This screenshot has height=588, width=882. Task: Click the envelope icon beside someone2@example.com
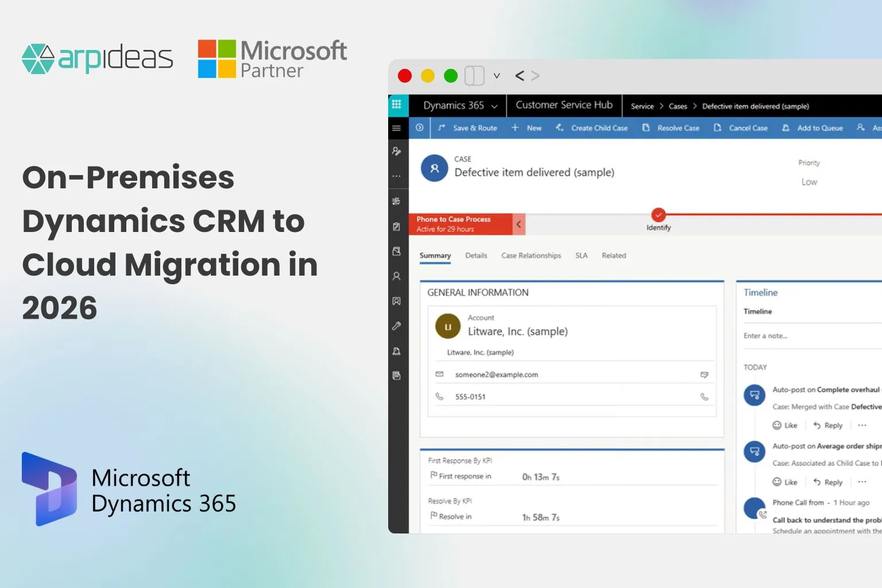440,374
